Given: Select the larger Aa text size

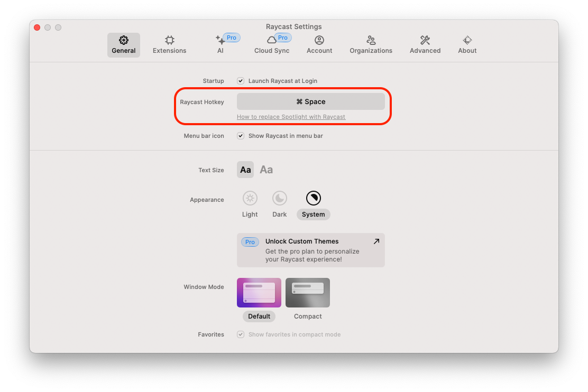Looking at the screenshot, I should 267,170.
